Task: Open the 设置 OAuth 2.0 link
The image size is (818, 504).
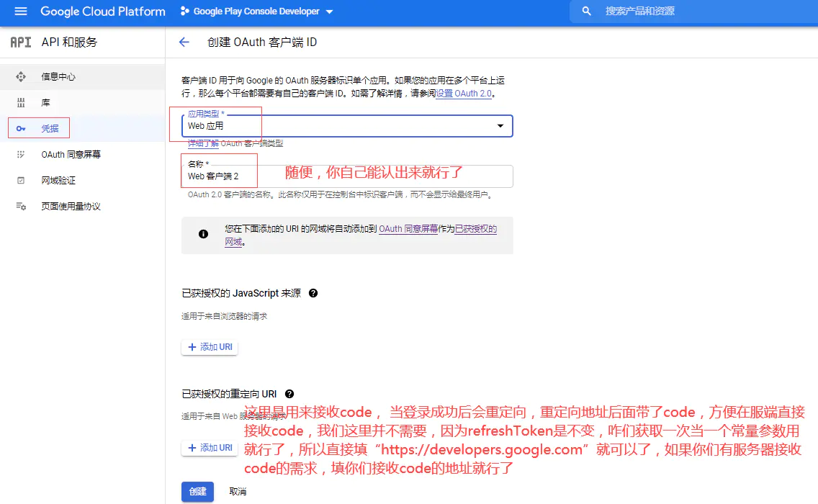Action: tap(464, 94)
